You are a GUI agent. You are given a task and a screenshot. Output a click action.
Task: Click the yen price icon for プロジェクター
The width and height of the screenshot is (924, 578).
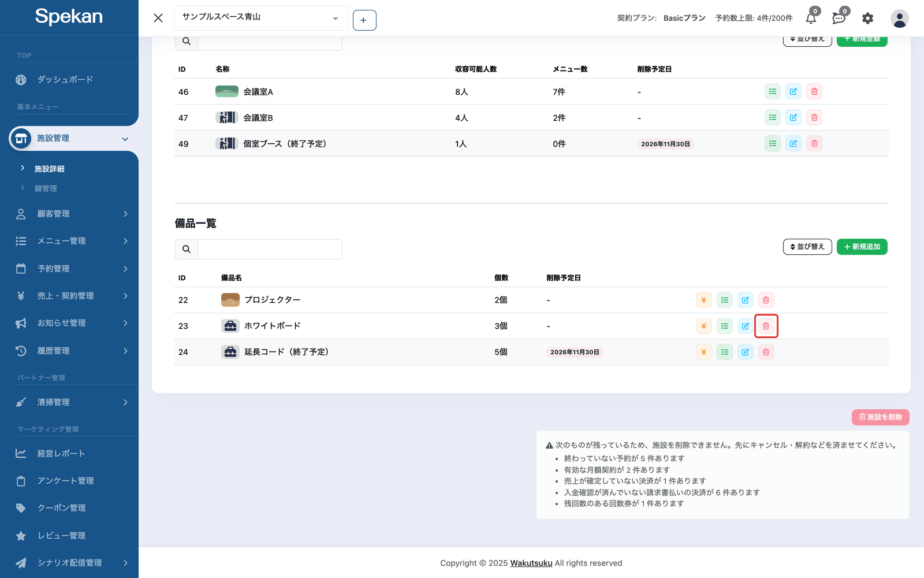704,300
